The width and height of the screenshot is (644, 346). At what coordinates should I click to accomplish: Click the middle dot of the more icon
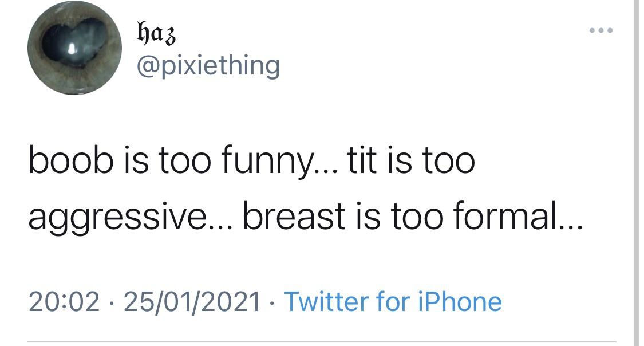click(602, 30)
